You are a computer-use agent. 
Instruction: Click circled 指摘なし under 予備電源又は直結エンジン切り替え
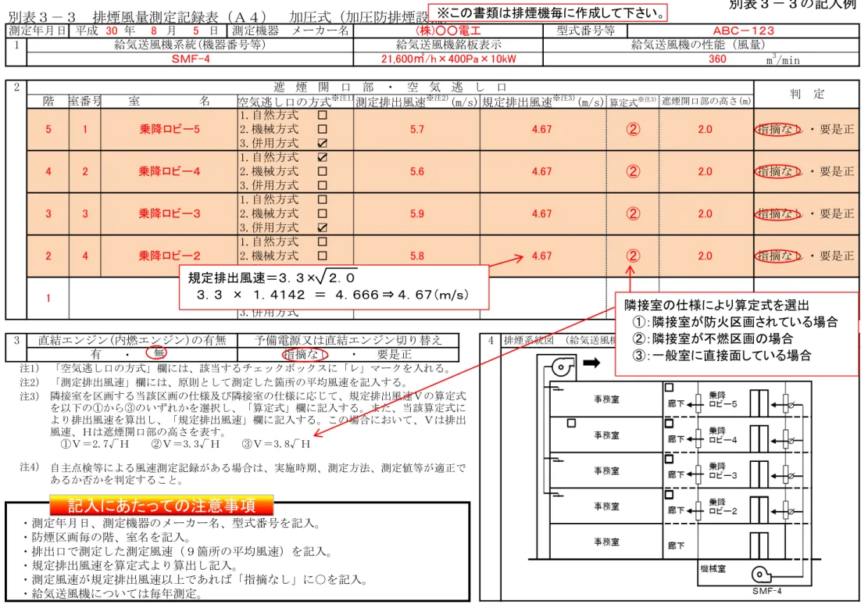[x=305, y=354]
